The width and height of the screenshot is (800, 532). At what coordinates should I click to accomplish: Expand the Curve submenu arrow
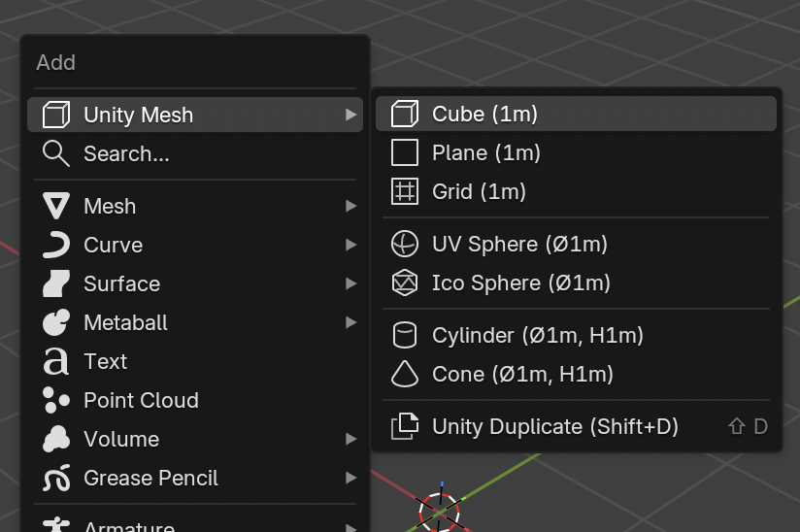click(350, 245)
